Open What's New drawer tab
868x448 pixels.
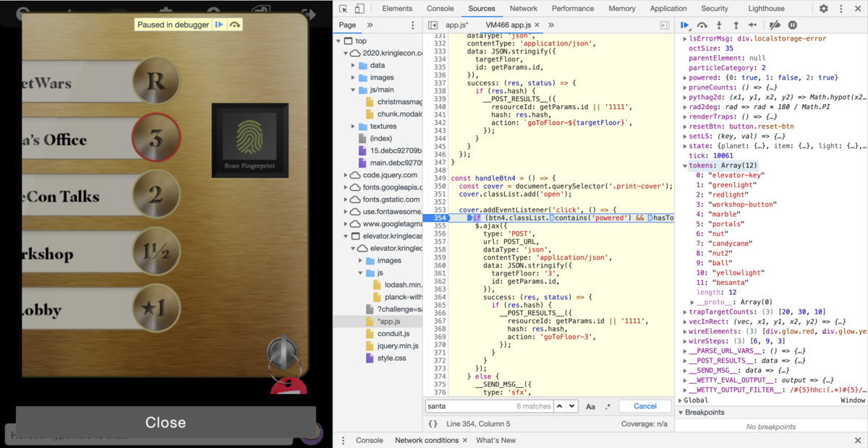pos(495,440)
